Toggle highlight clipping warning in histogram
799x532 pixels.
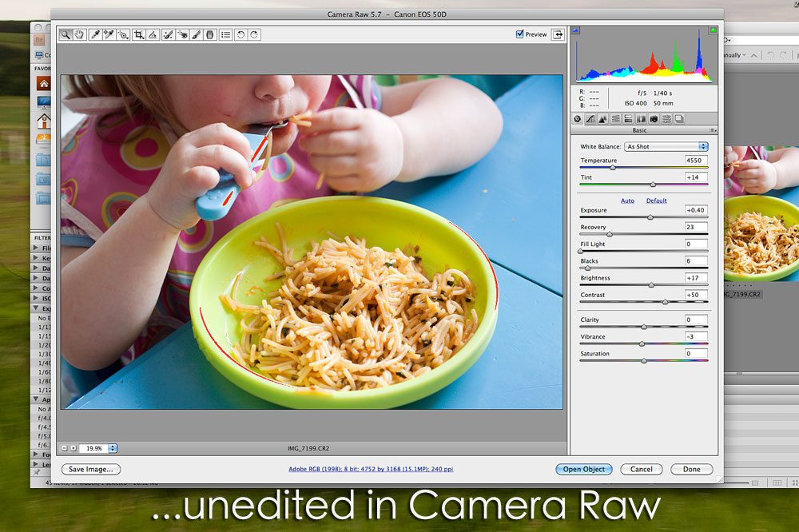click(x=713, y=30)
